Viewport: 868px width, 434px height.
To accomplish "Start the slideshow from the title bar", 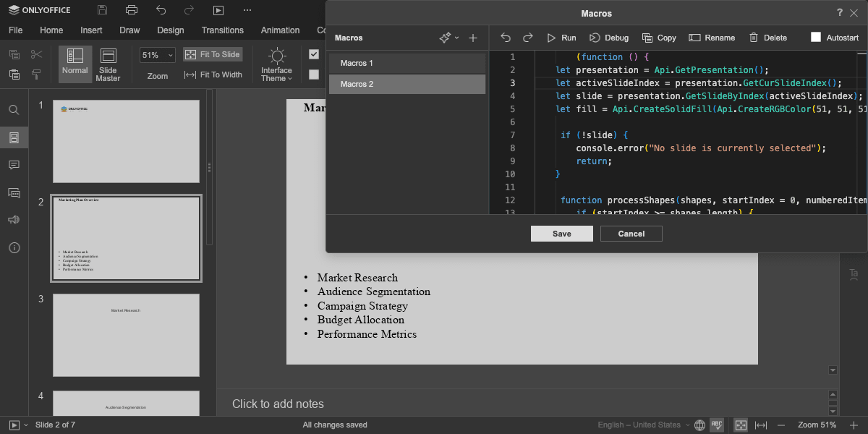I will coord(218,10).
